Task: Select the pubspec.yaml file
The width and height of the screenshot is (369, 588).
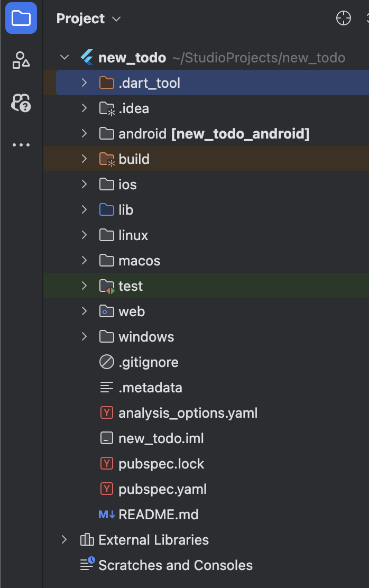Action: 162,489
